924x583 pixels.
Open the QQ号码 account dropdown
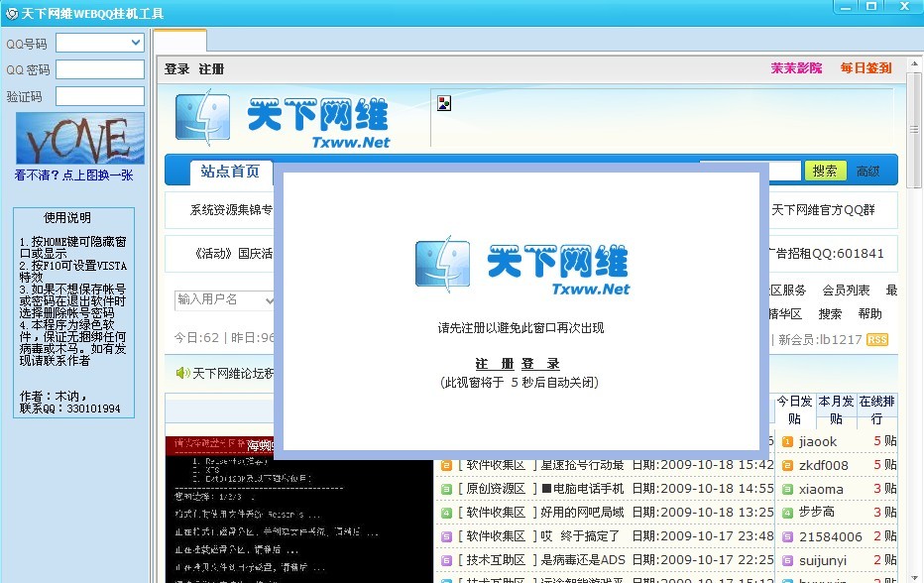(136, 43)
